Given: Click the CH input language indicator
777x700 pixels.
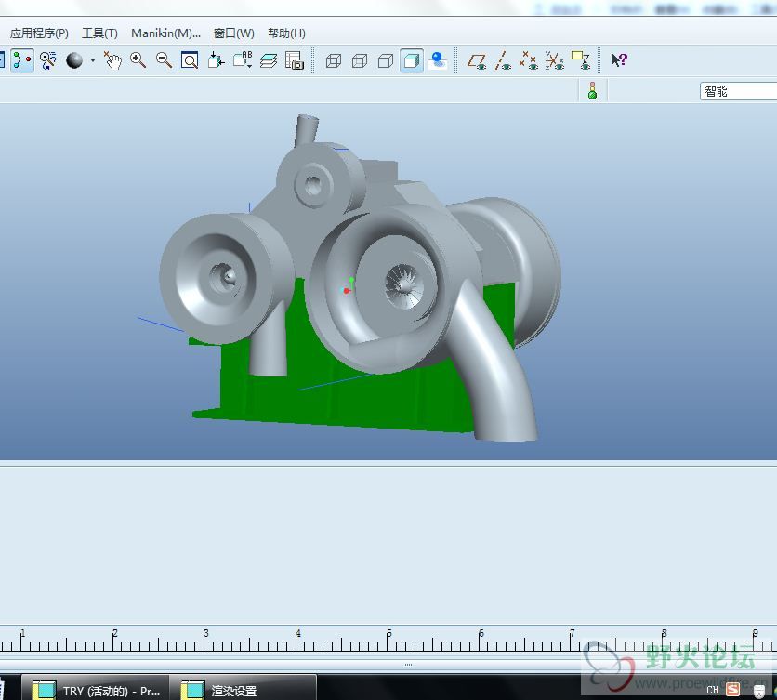Looking at the screenshot, I should [x=713, y=690].
